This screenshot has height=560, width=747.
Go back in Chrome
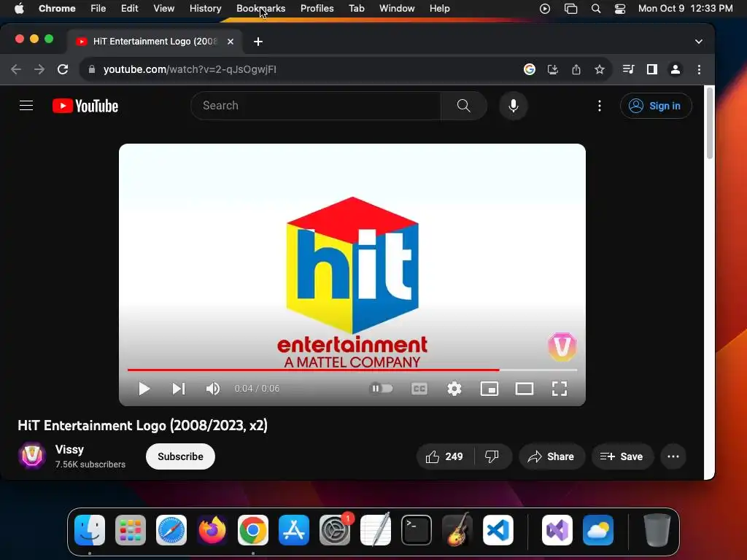tap(16, 69)
